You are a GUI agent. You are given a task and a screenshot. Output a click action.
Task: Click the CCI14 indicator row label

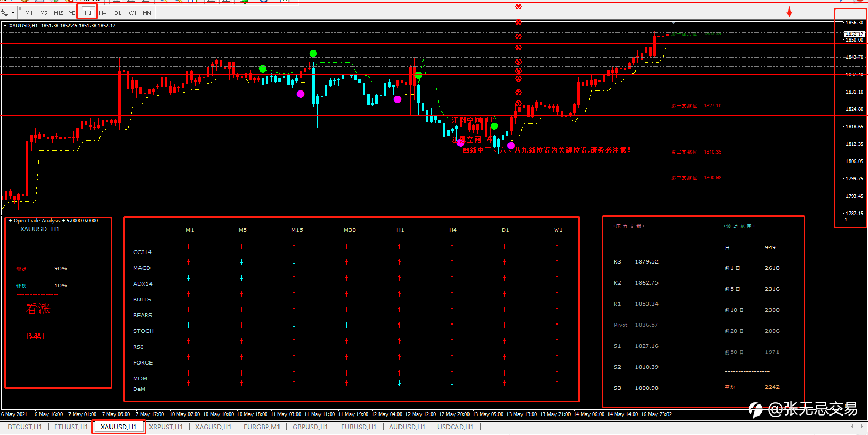(142, 252)
